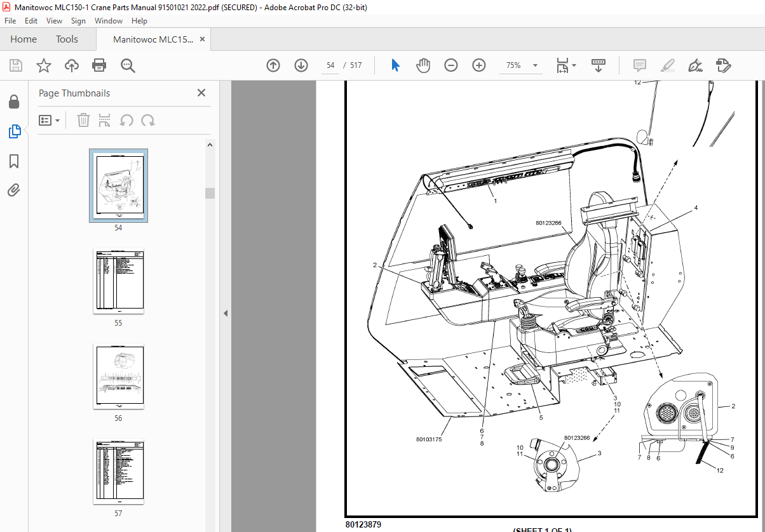Screen dimensions: 765x532
Task: Switch to the Tools tab
Action: [x=67, y=39]
